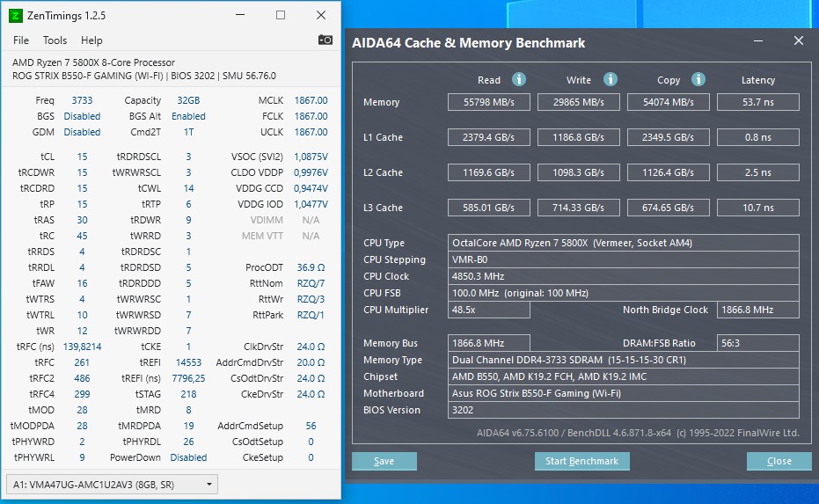Click the GDM Disabled value

[x=82, y=132]
